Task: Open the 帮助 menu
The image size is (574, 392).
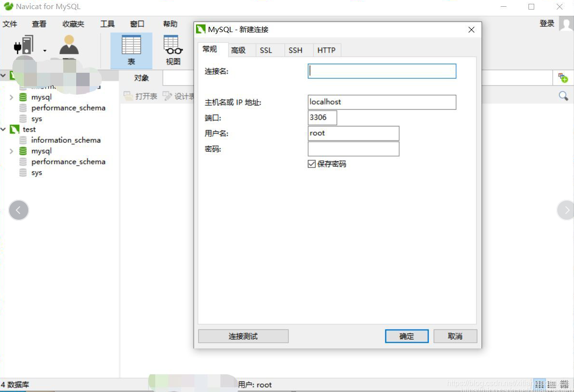Action: 170,24
